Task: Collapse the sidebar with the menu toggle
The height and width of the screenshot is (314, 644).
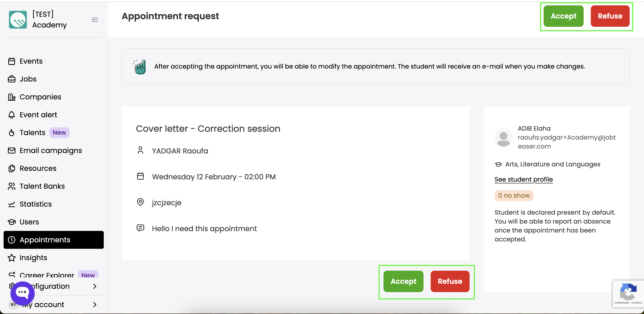Action: (x=95, y=20)
